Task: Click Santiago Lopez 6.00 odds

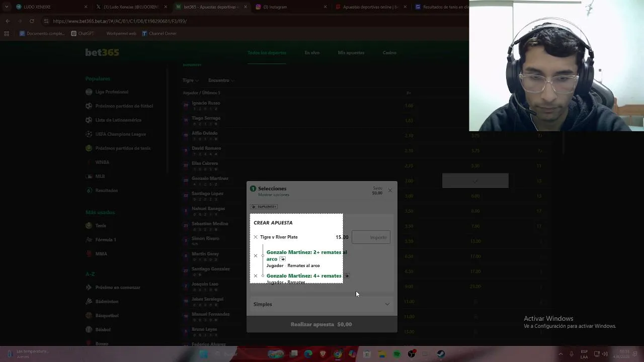Action: (x=475, y=196)
